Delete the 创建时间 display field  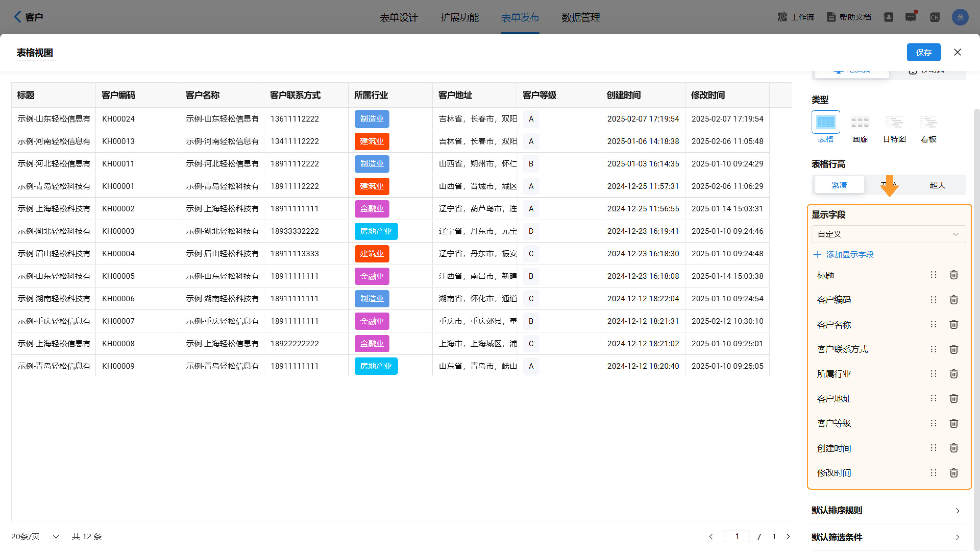click(954, 448)
